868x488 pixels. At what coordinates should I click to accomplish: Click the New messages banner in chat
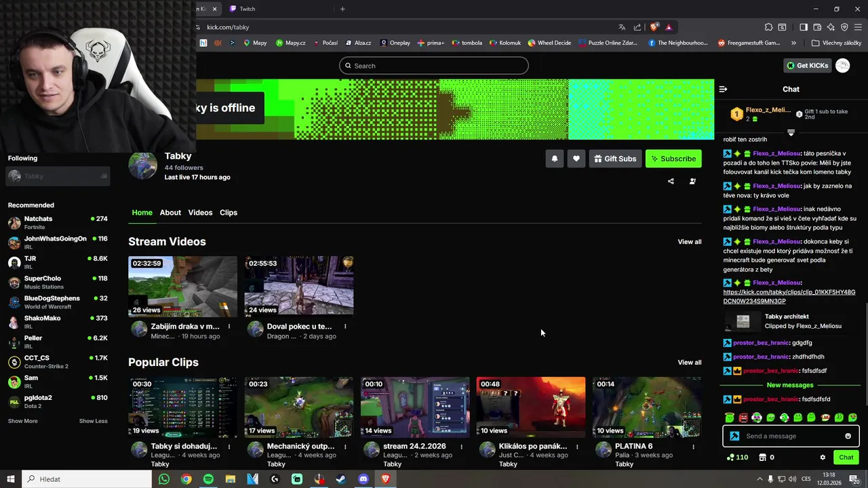point(790,385)
